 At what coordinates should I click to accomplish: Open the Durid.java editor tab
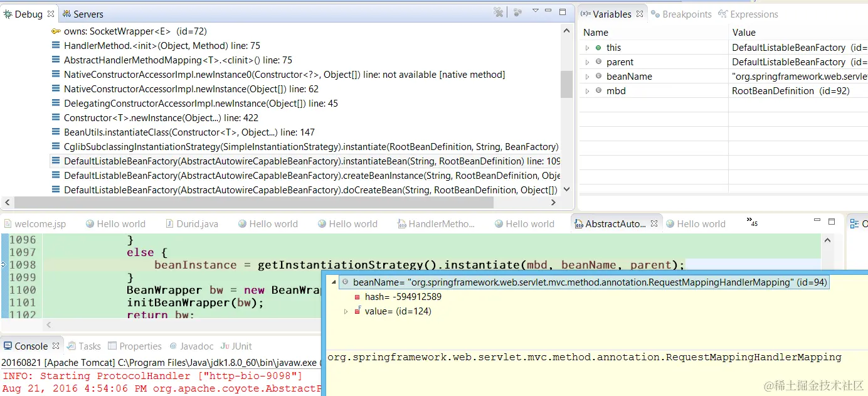[192, 224]
